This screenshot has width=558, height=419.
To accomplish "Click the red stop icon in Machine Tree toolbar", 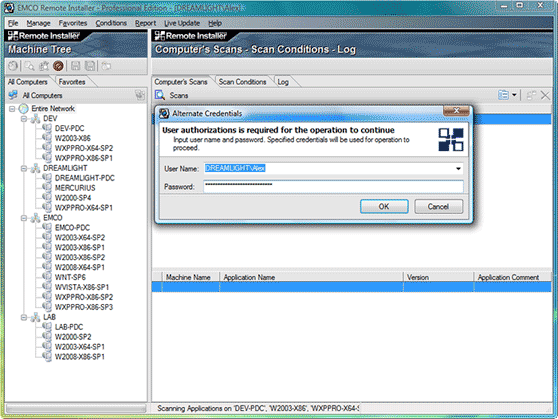I will (58, 66).
